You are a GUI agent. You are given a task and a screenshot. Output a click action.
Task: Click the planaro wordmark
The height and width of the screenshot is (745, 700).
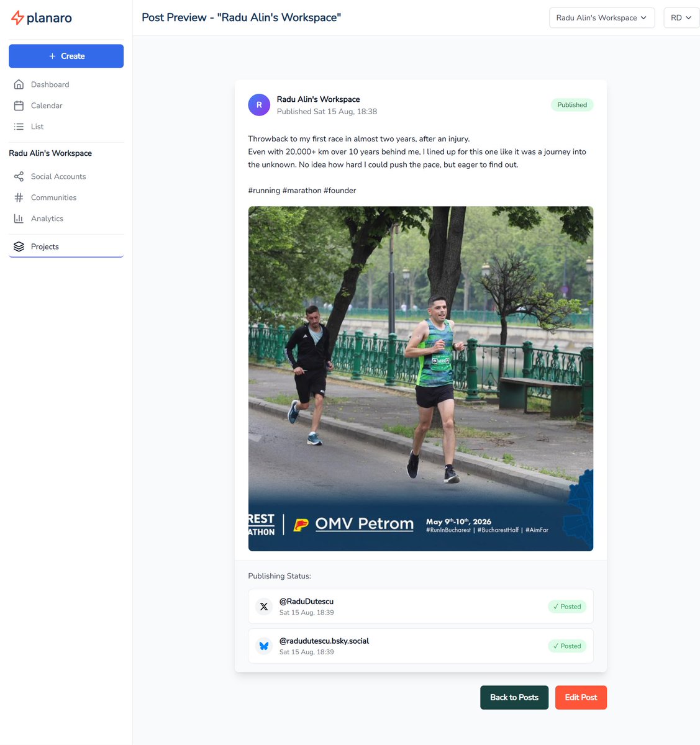coord(49,18)
